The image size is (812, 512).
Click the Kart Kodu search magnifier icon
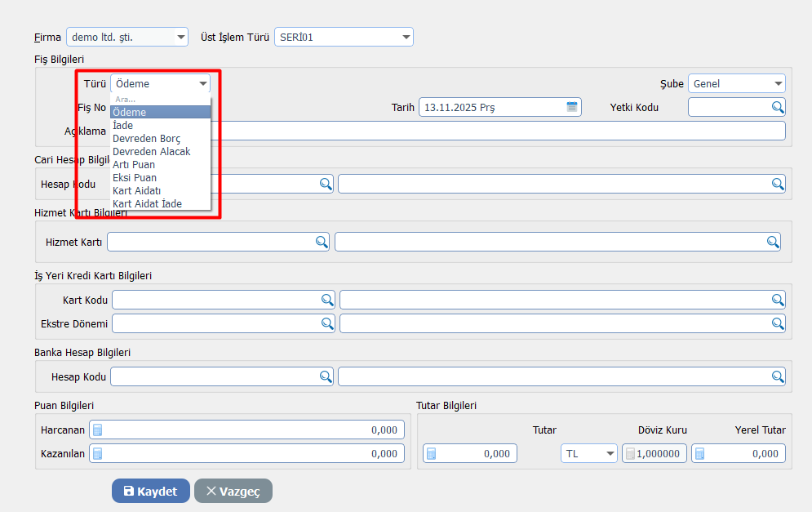[x=326, y=300]
